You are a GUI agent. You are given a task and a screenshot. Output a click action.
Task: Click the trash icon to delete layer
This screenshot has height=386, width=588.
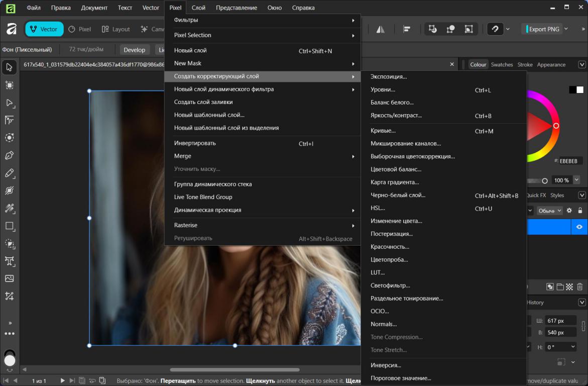point(580,287)
